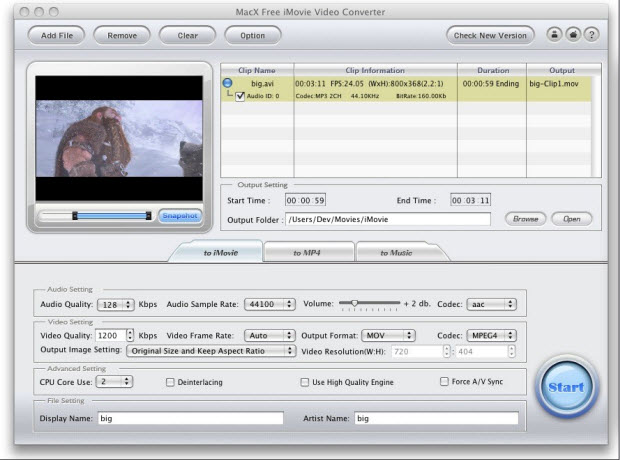Switch to the to iMovie tab

(x=216, y=252)
